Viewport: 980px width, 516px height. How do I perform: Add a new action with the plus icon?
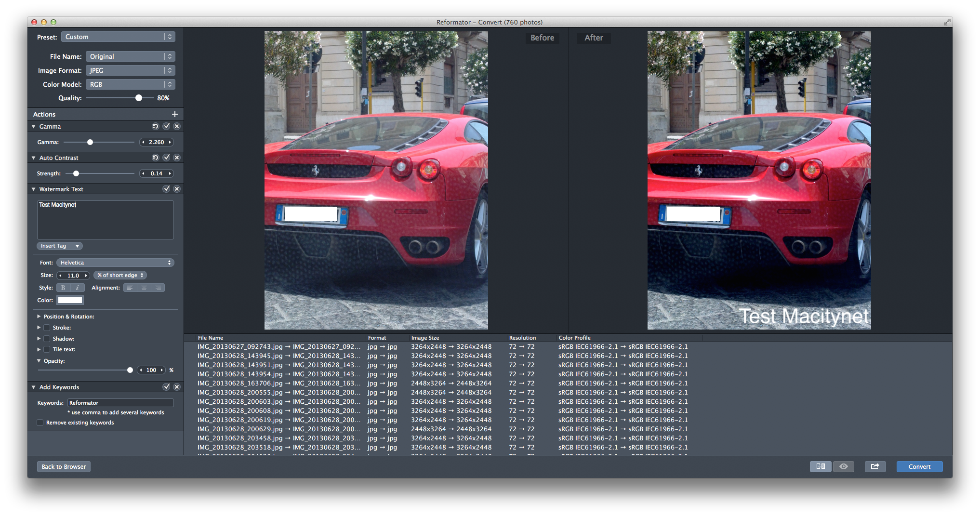pos(174,114)
